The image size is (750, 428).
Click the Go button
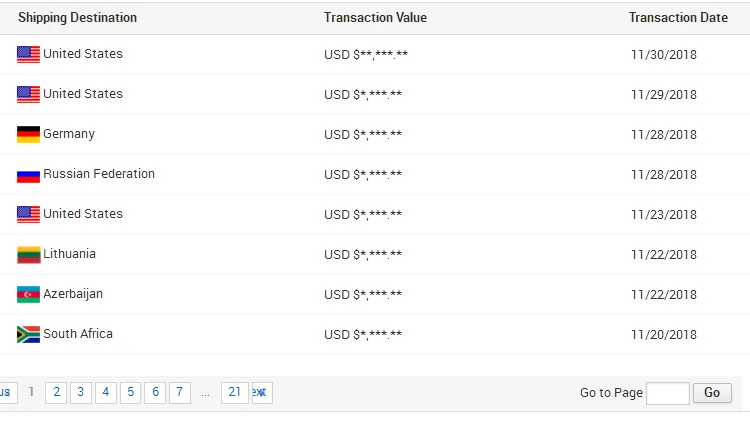[x=712, y=393]
